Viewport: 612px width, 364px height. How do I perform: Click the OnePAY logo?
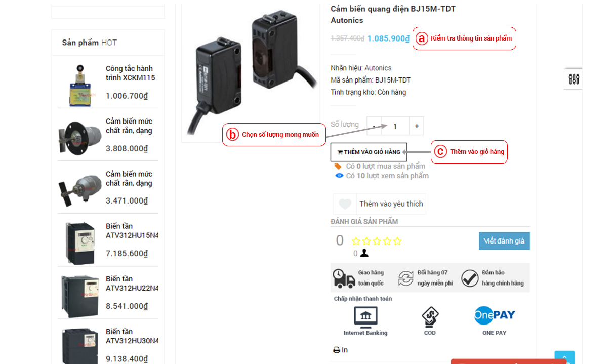click(x=495, y=315)
